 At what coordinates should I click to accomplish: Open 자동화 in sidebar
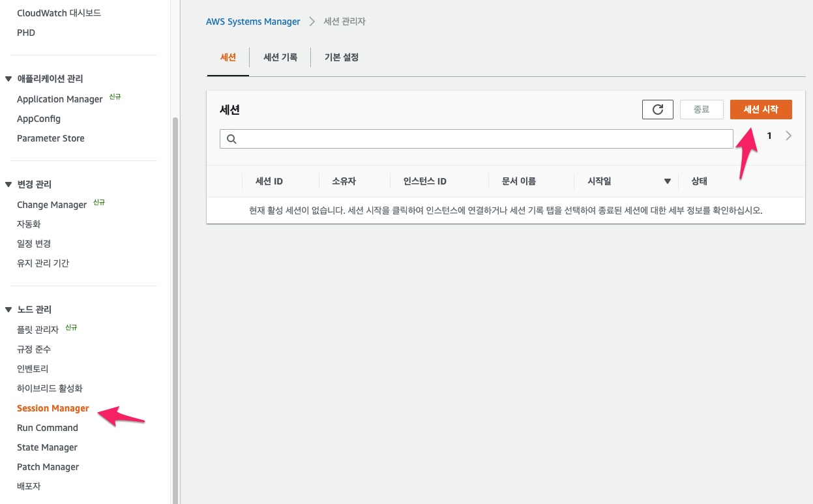29,224
